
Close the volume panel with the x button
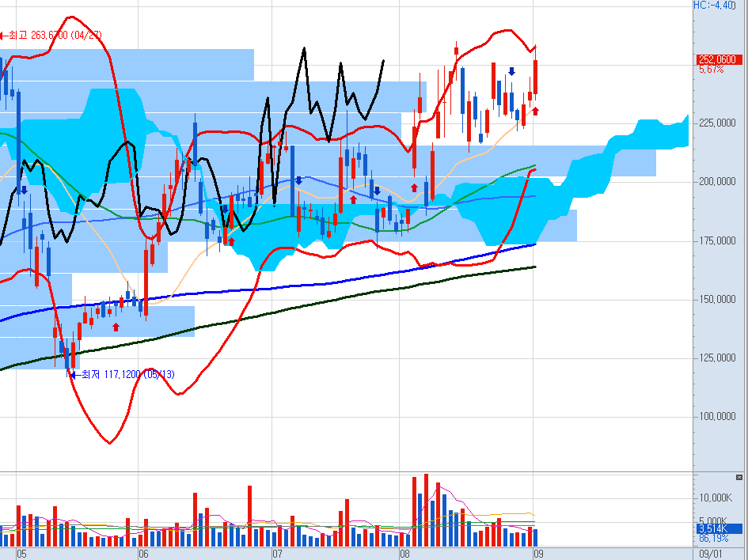[x=739, y=477]
